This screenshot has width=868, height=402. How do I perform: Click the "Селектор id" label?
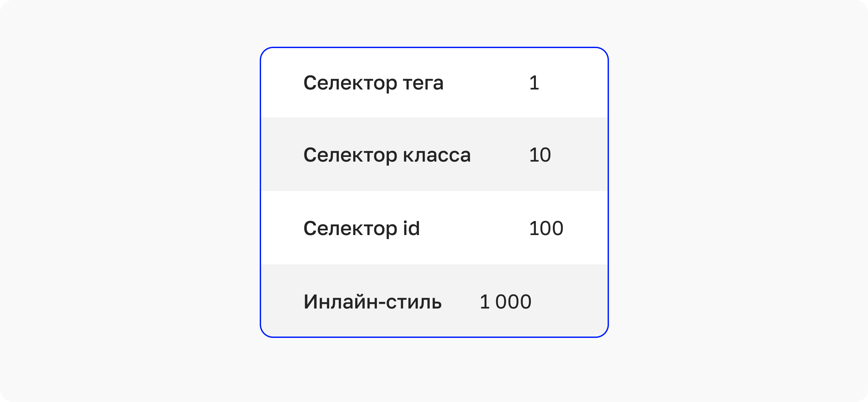pos(362,228)
